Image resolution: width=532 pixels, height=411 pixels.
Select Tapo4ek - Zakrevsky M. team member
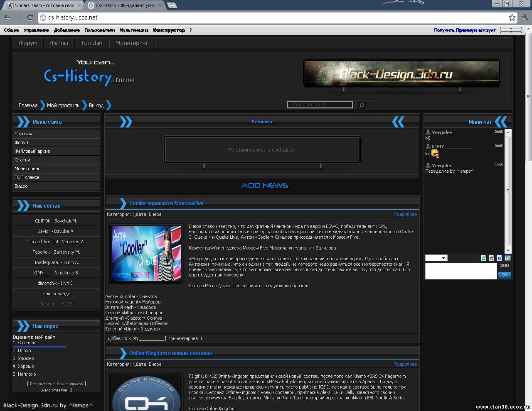coord(57,252)
